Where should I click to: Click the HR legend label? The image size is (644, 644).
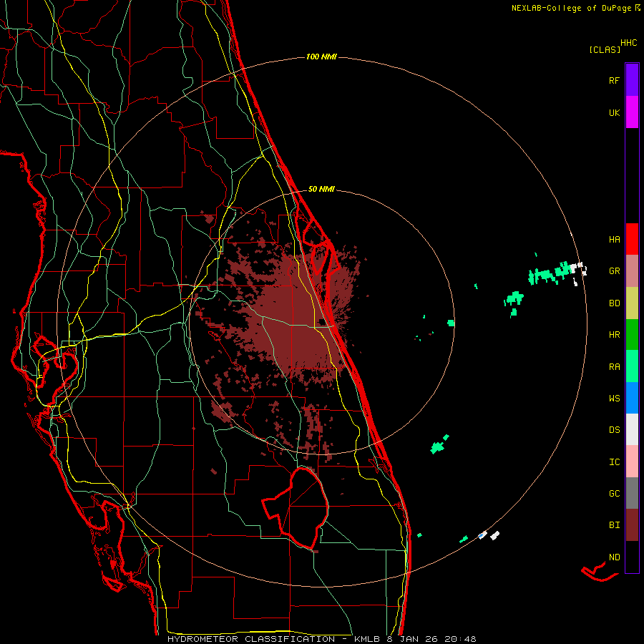coord(615,335)
